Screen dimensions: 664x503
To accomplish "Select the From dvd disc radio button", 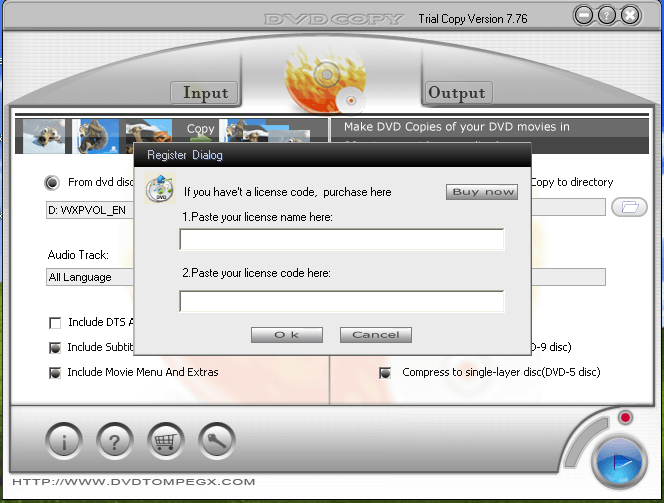I will (53, 182).
